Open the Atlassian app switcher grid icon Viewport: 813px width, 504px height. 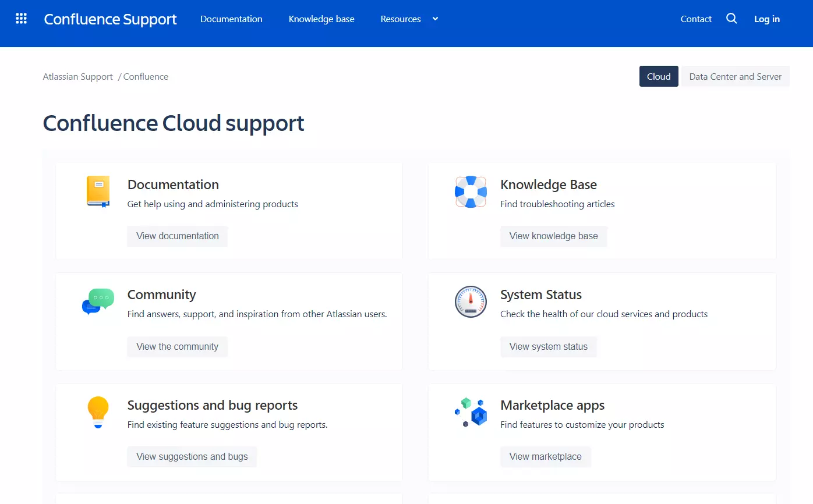[20, 18]
